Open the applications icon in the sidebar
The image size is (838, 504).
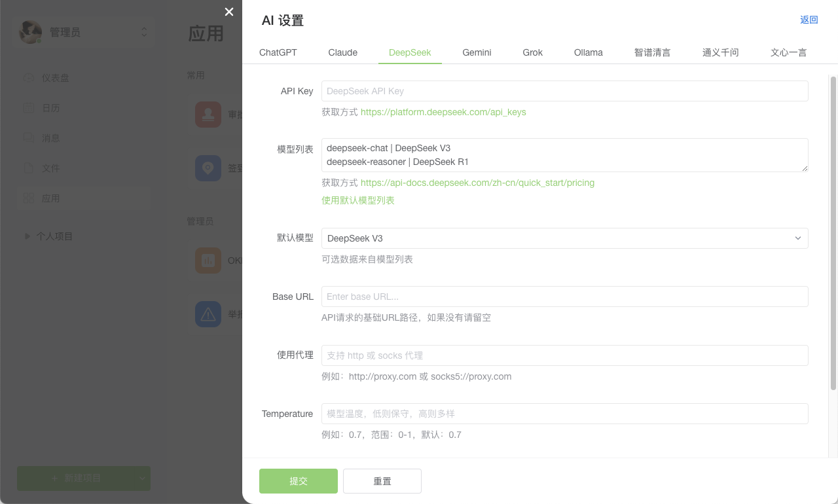point(29,198)
